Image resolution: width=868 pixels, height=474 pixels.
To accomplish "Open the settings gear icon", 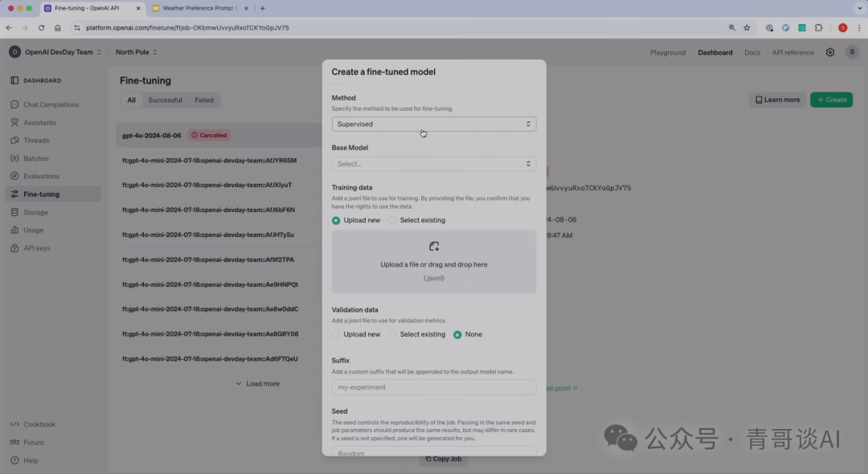I will (x=830, y=52).
